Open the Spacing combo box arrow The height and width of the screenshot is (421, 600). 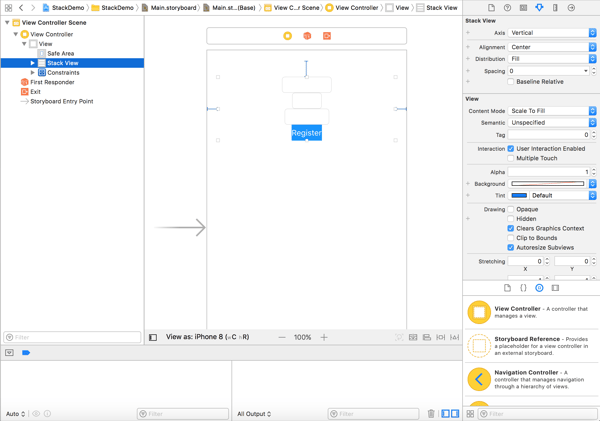point(585,71)
